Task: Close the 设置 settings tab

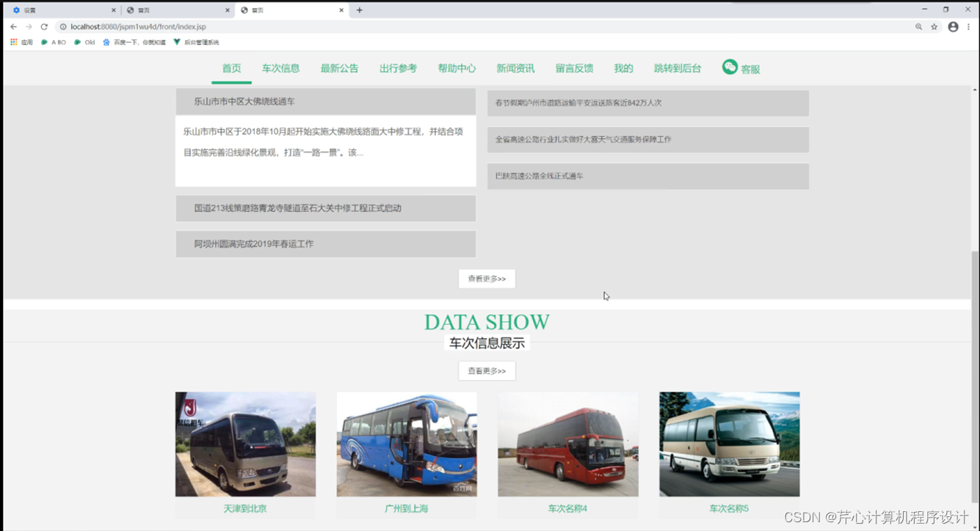Action: tap(113, 10)
